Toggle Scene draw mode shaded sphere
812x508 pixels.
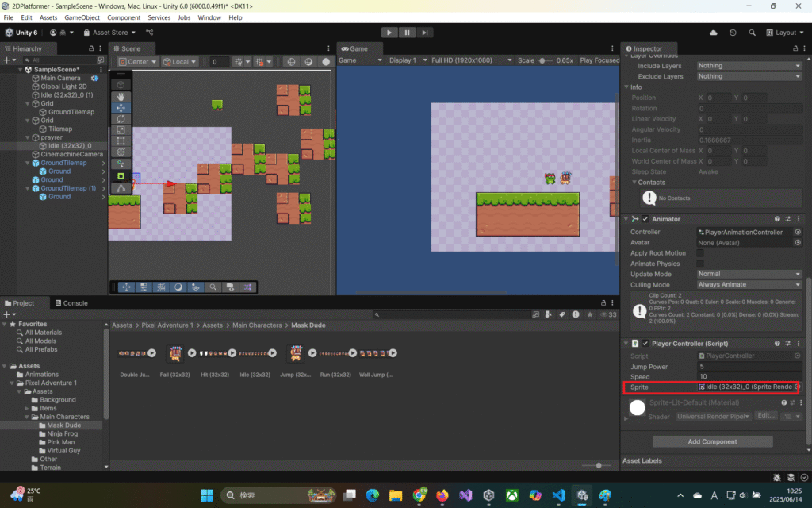tap(326, 61)
